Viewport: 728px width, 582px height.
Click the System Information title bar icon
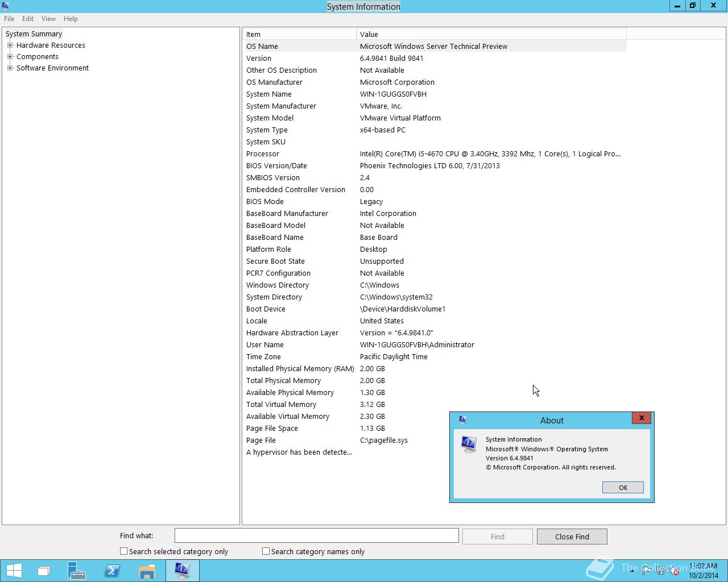point(6,6)
